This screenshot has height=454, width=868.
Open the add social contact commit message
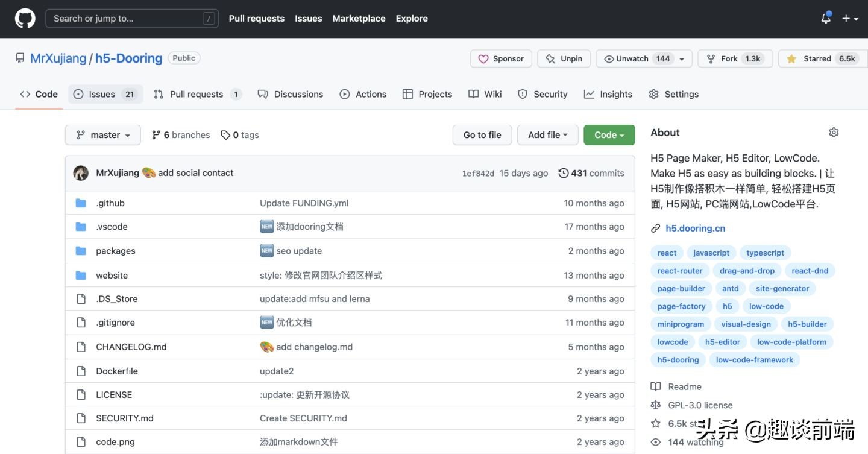[x=195, y=173]
